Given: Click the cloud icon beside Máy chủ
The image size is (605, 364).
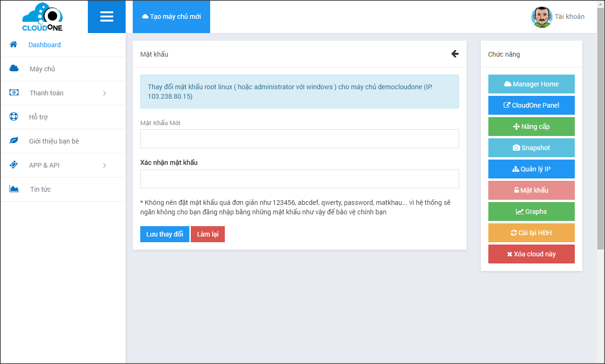Looking at the screenshot, I should (14, 68).
